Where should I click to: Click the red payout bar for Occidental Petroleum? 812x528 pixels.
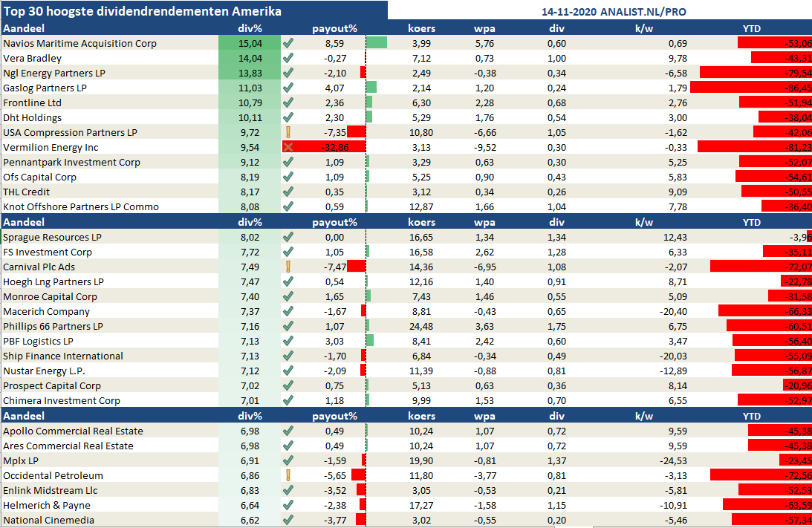(358, 475)
